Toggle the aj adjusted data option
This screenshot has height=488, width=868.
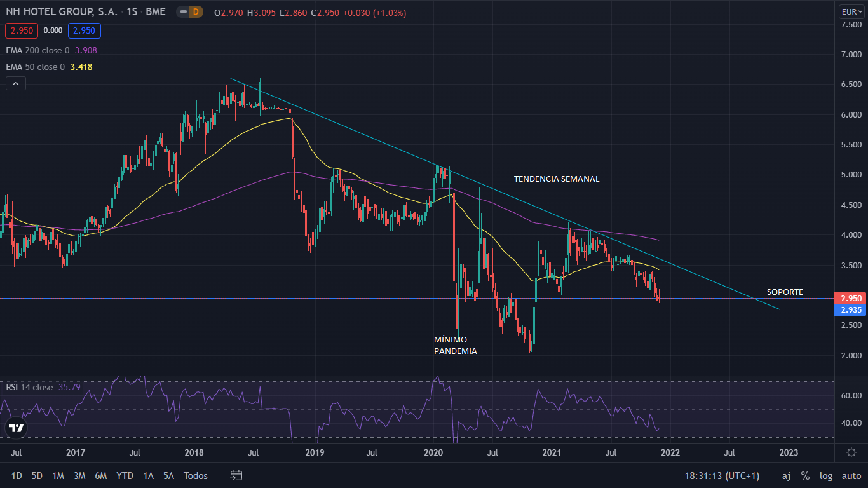pyautogui.click(x=786, y=475)
